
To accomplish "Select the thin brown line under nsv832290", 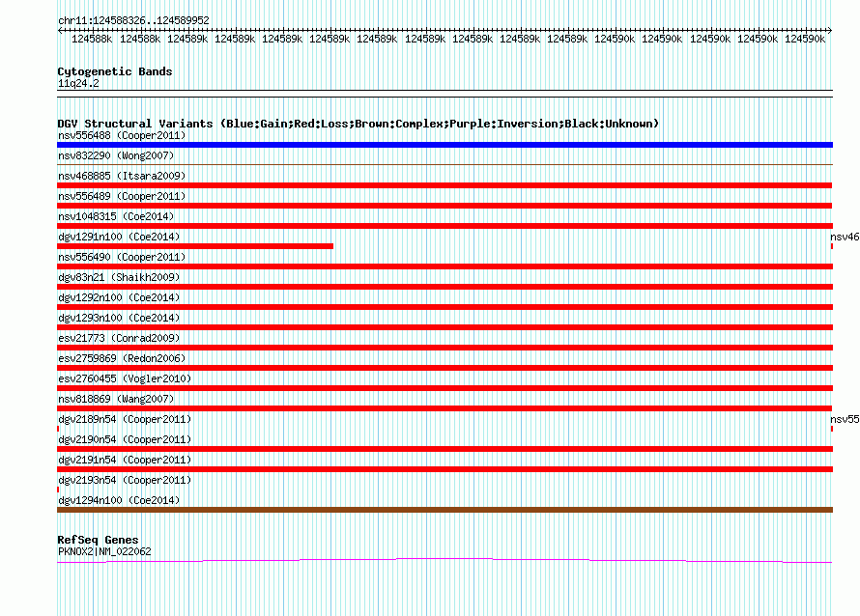I will coord(444,164).
